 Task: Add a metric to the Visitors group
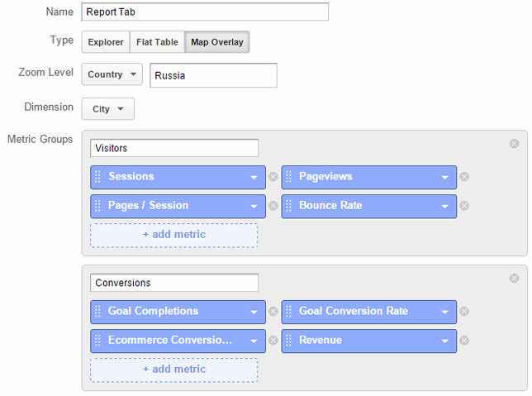click(174, 235)
